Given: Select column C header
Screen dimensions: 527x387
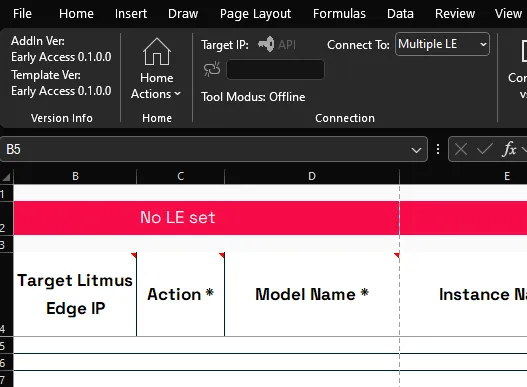Looking at the screenshot, I should (x=180, y=176).
